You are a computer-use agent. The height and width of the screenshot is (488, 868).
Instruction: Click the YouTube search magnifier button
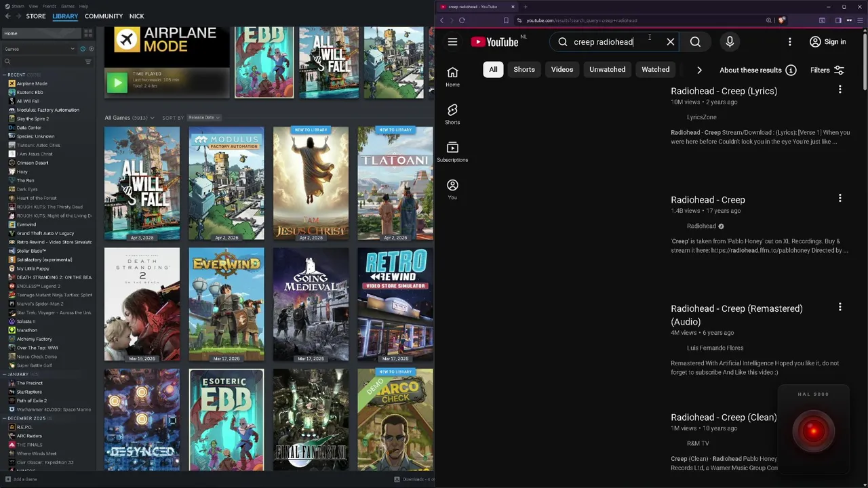pyautogui.click(x=695, y=42)
